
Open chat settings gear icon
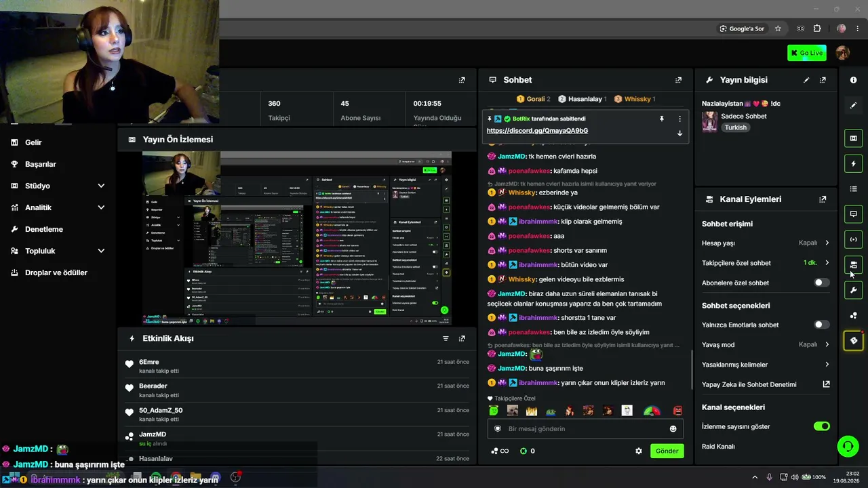click(638, 451)
